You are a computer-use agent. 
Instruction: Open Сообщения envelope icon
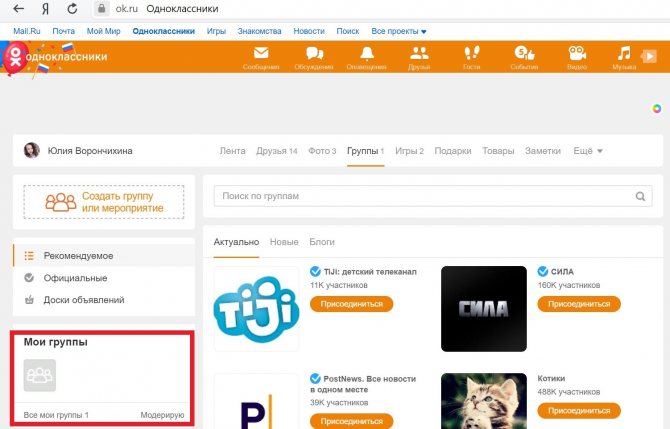coord(261,53)
